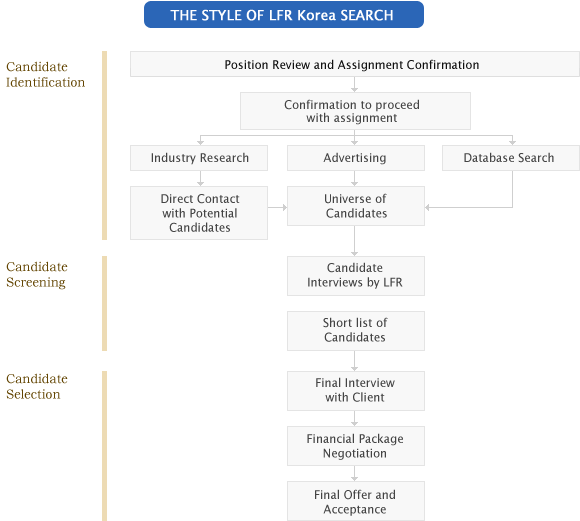Click the arrow from Direct Contact to Universe
The width and height of the screenshot is (580, 521).
(277, 207)
